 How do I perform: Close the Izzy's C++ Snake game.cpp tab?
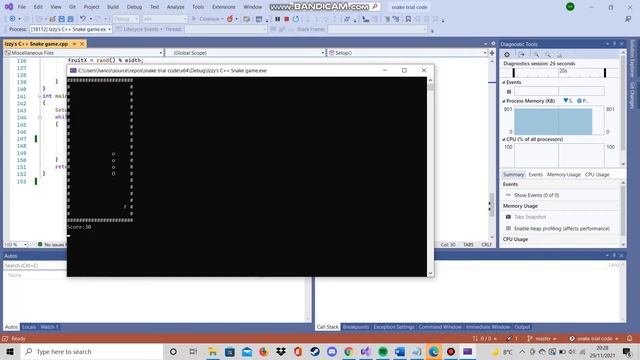click(x=82, y=44)
